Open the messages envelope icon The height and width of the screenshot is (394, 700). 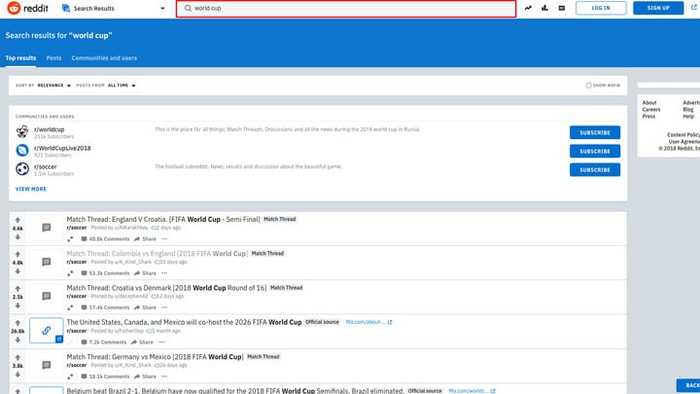coord(562,8)
